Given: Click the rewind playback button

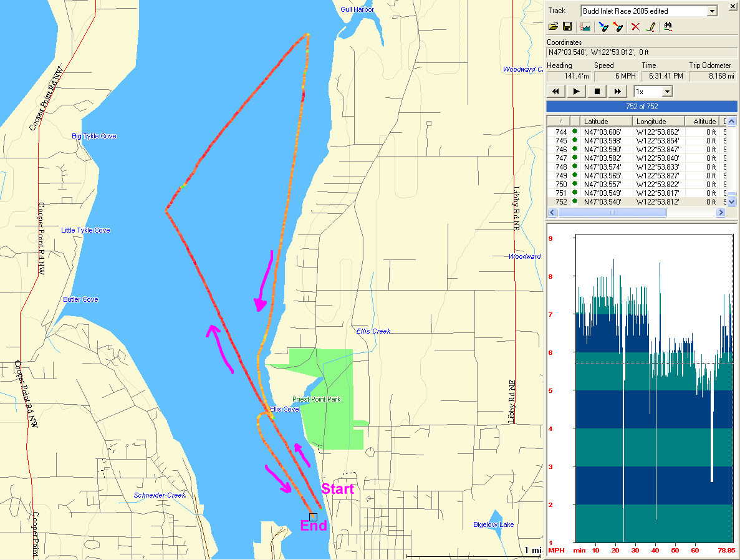Looking at the screenshot, I should pyautogui.click(x=556, y=92).
